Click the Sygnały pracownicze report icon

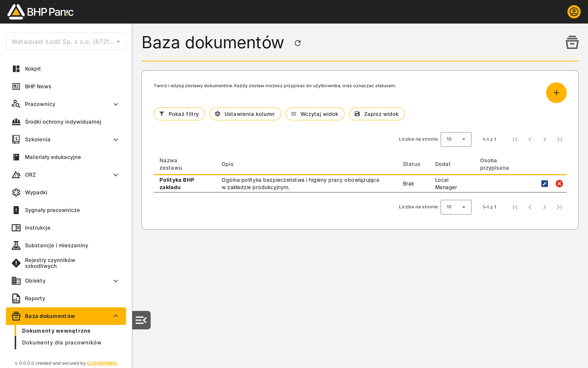pos(16,210)
